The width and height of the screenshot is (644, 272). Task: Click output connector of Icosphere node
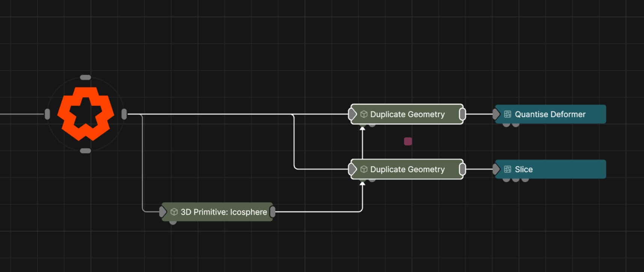273,212
